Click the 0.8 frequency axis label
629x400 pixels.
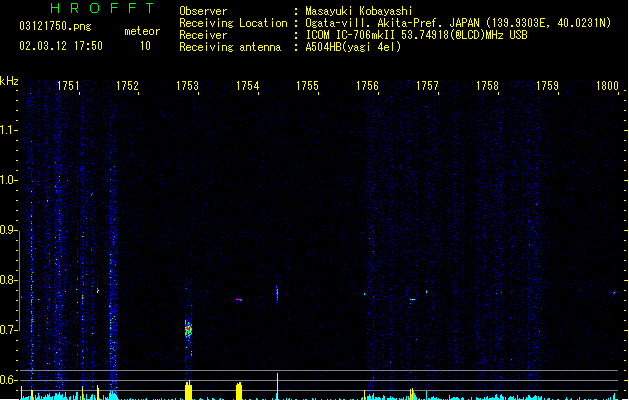pyautogui.click(x=8, y=280)
